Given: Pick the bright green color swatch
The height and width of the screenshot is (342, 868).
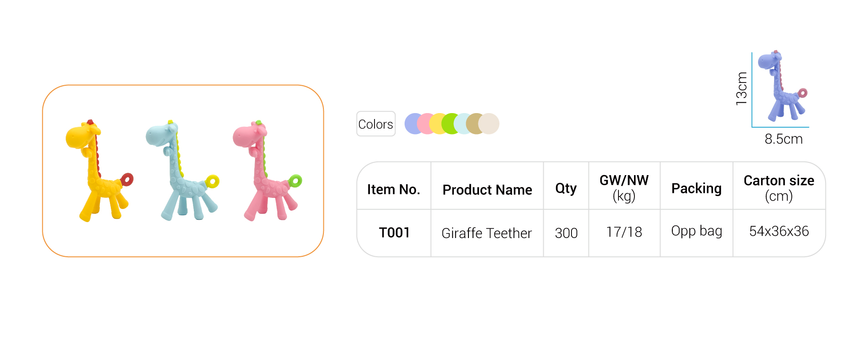Looking at the screenshot, I should click(x=449, y=124).
